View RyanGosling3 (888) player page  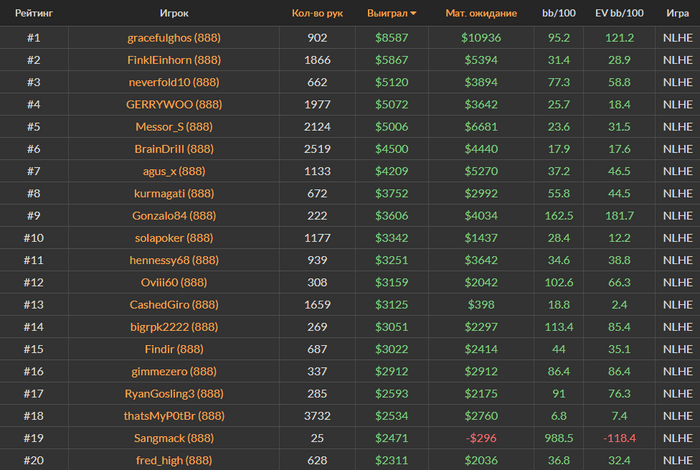174,394
